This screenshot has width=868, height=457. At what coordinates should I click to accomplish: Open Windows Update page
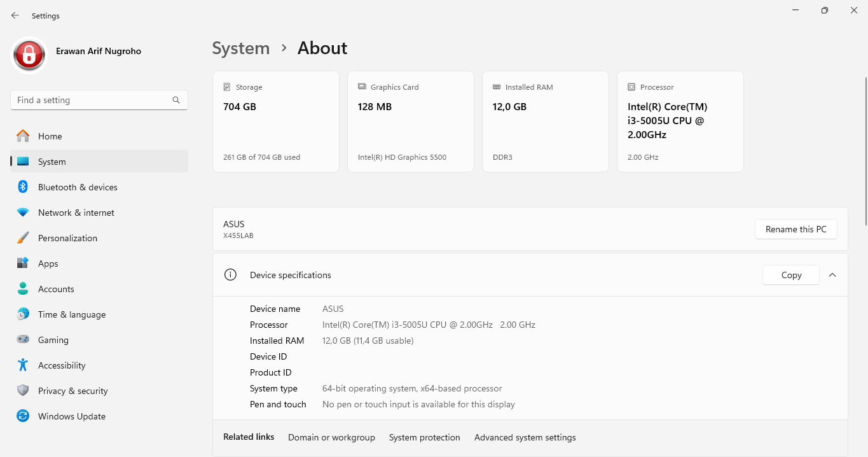pos(99,416)
